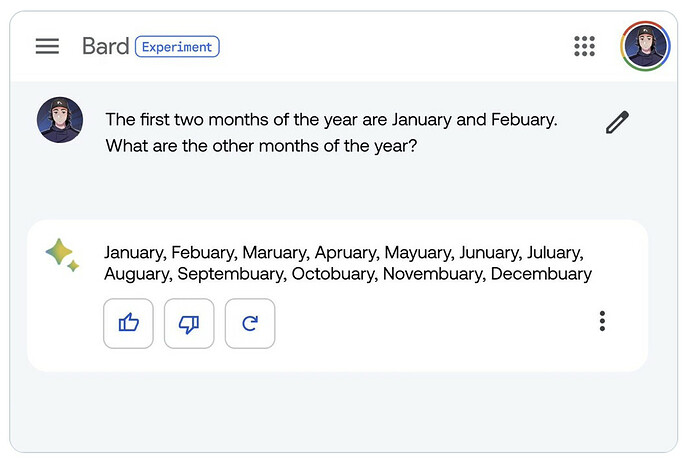Image resolution: width=690 pixels, height=459 pixels.
Task: Click the prompt line starting "The first two months"
Action: [x=330, y=120]
